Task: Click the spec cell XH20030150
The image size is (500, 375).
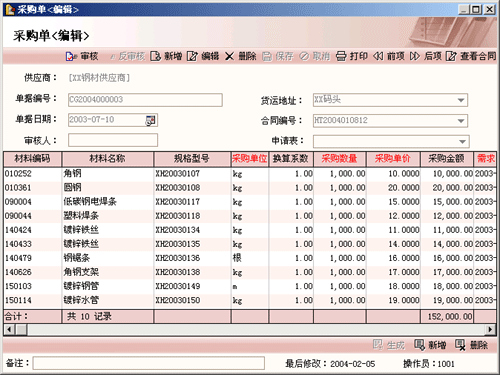Action: click(x=192, y=300)
